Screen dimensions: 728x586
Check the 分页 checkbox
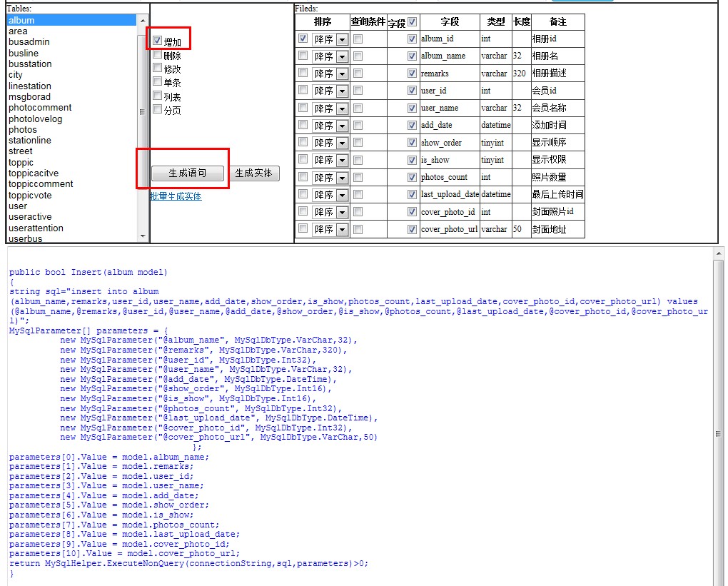[x=158, y=110]
